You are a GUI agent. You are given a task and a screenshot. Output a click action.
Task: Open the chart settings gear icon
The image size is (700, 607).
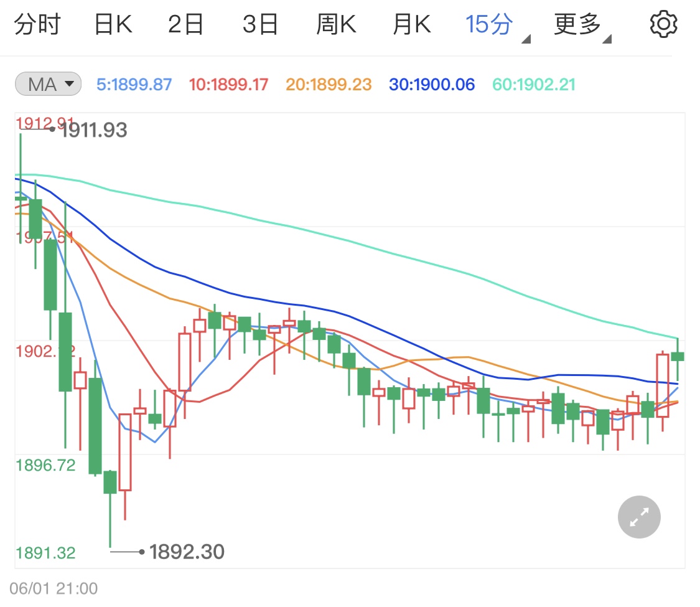click(x=663, y=24)
